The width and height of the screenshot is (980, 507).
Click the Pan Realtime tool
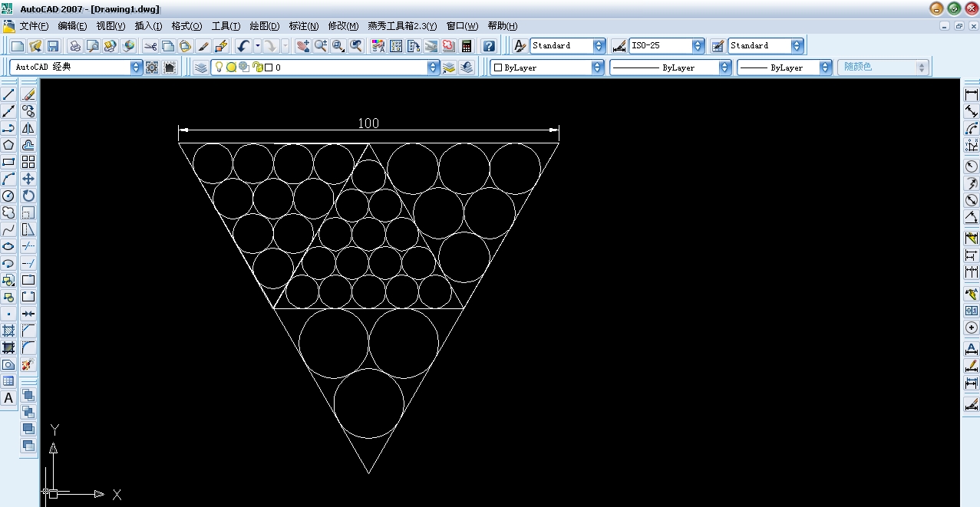303,46
